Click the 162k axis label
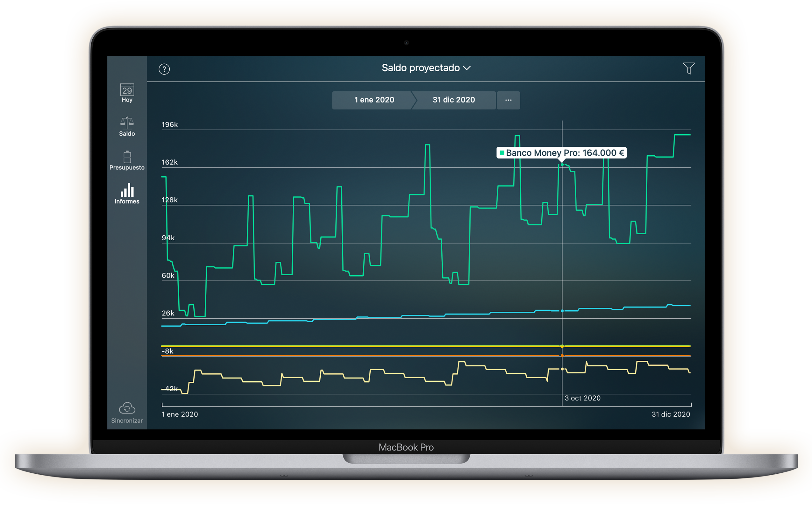812x516 pixels. (170, 162)
